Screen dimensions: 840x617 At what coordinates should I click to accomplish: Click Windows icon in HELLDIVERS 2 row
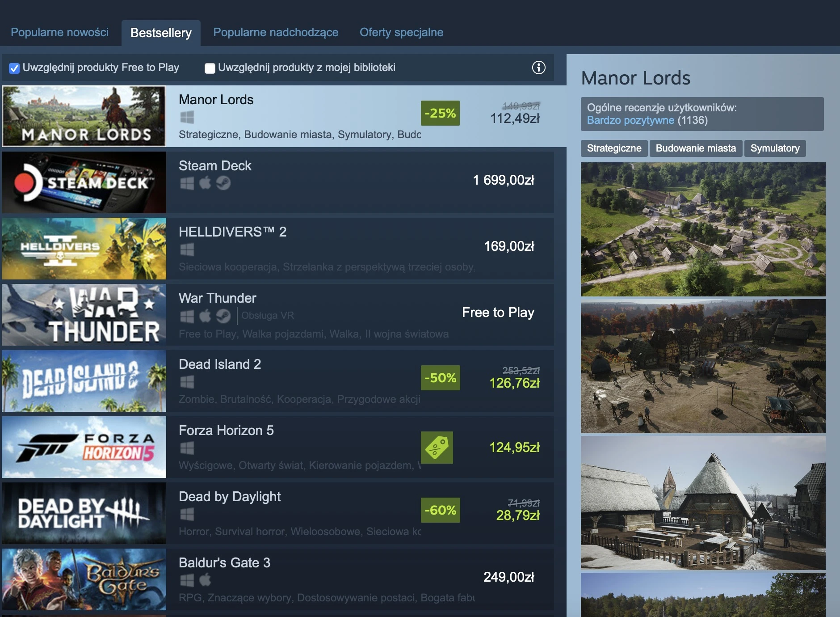[x=187, y=249]
